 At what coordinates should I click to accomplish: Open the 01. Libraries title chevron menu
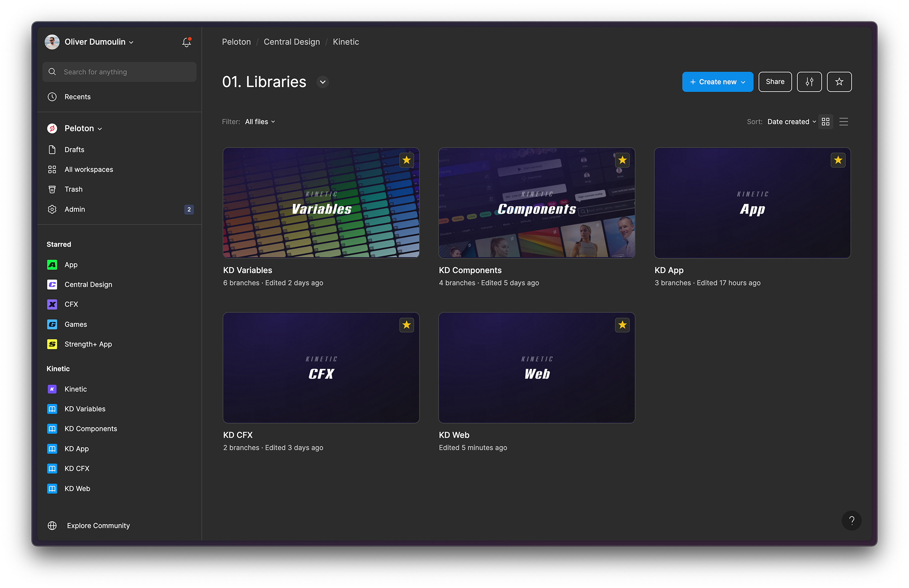[x=323, y=82]
